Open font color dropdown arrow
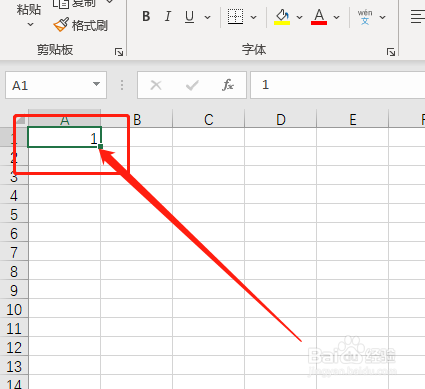425x389 pixels. click(336, 17)
